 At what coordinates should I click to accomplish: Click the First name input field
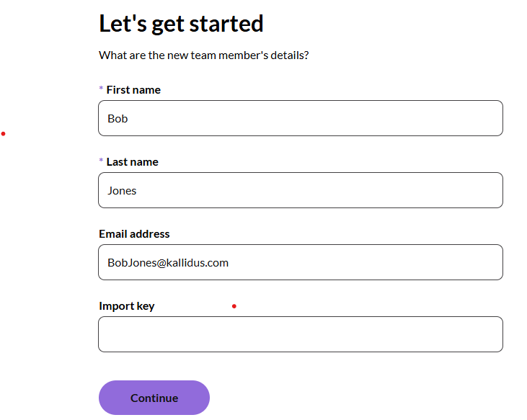[300, 118]
